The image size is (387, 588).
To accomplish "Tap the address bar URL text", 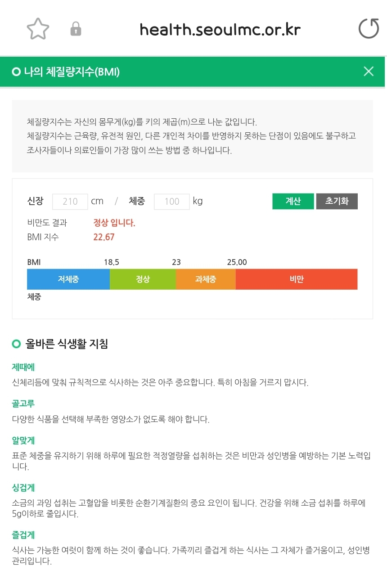I will point(220,30).
